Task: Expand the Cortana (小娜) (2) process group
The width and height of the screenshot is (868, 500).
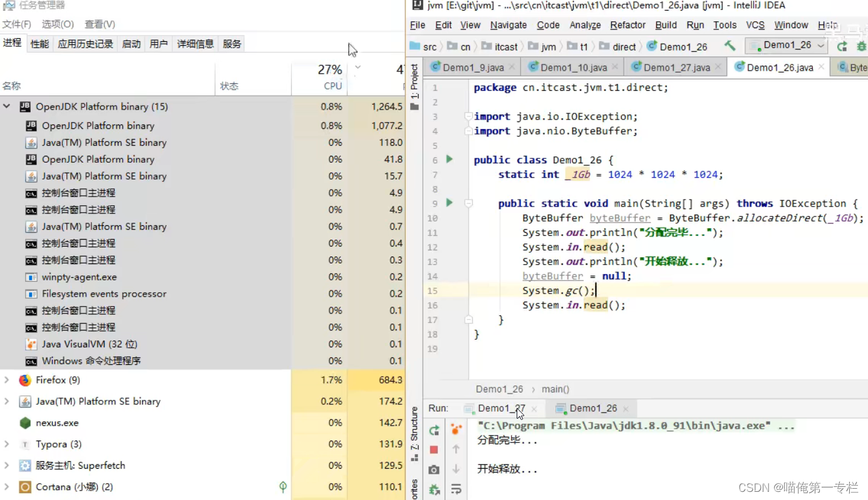Action: [x=7, y=487]
